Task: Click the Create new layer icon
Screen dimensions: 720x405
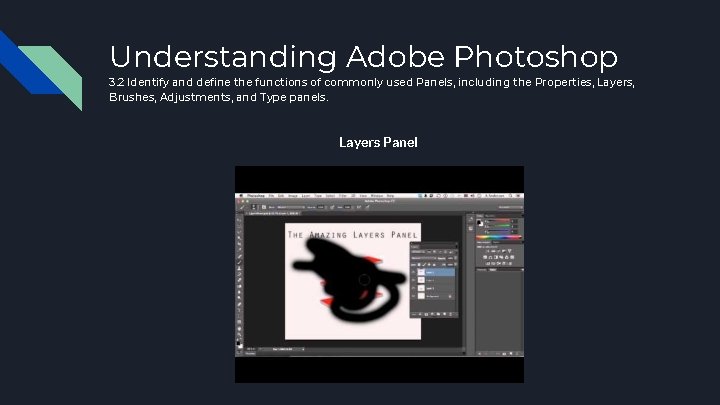Action: (444, 314)
